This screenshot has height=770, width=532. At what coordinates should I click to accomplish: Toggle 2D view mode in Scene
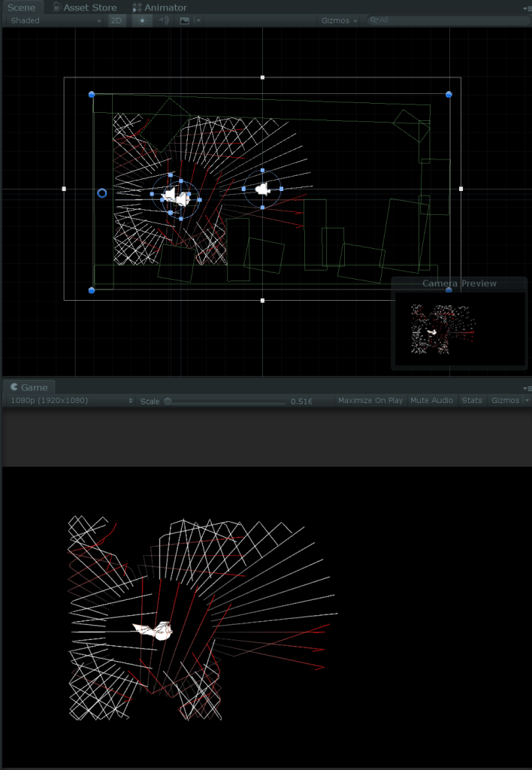116,20
